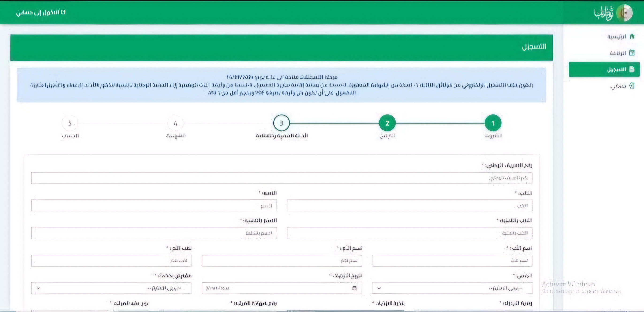Image resolution: width=644 pixels, height=312 pixels.
Task: Go to step 1 circle in progress stepper
Action: coord(493,123)
